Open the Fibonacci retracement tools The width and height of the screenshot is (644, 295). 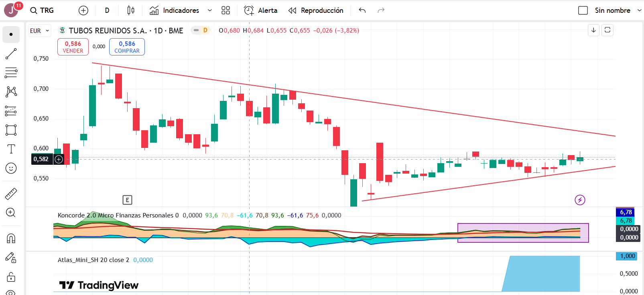click(x=11, y=73)
